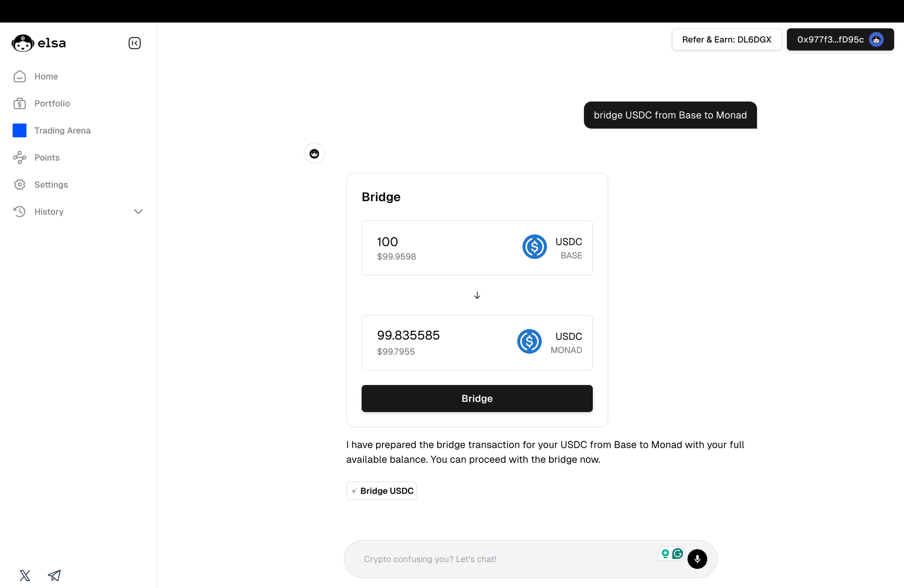Open the Grammarly suggestions bulb icon
The width and height of the screenshot is (904, 588).
point(665,553)
